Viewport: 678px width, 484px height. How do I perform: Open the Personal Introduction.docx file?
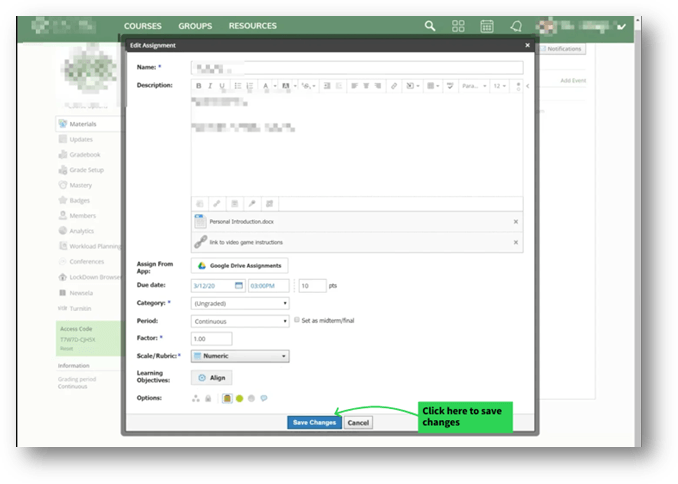[x=241, y=221]
